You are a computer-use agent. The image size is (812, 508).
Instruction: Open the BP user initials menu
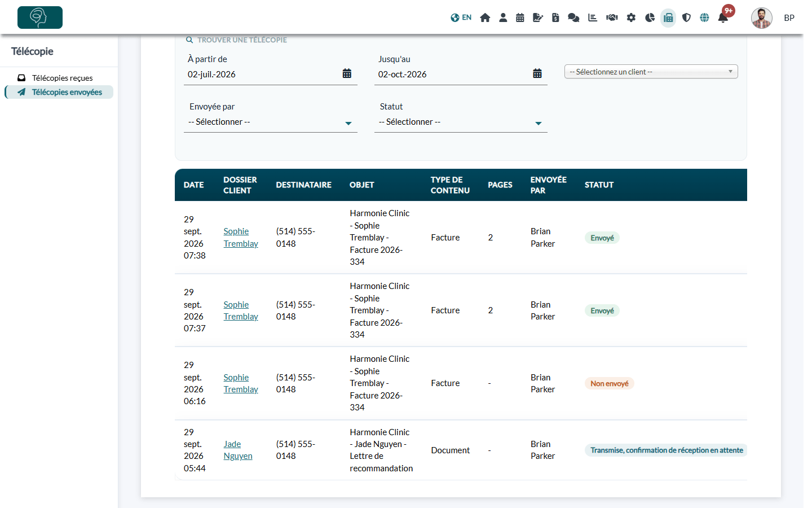pos(789,18)
